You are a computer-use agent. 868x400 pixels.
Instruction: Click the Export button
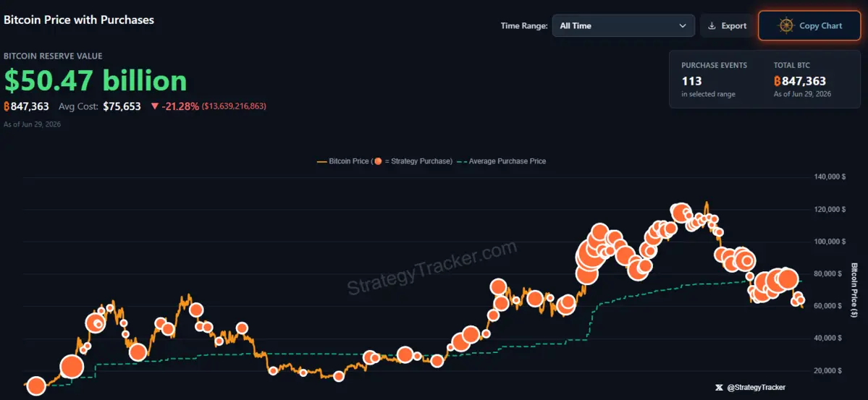[728, 25]
